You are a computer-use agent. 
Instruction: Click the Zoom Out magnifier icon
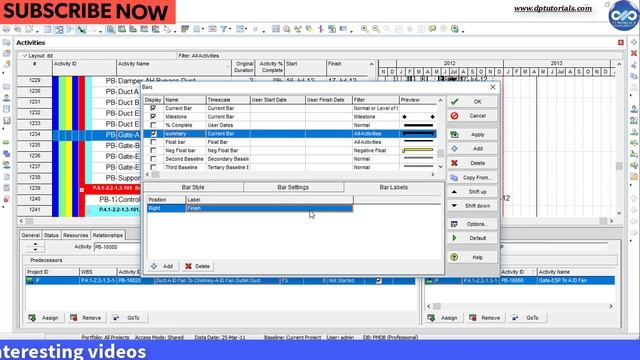pyautogui.click(x=376, y=29)
